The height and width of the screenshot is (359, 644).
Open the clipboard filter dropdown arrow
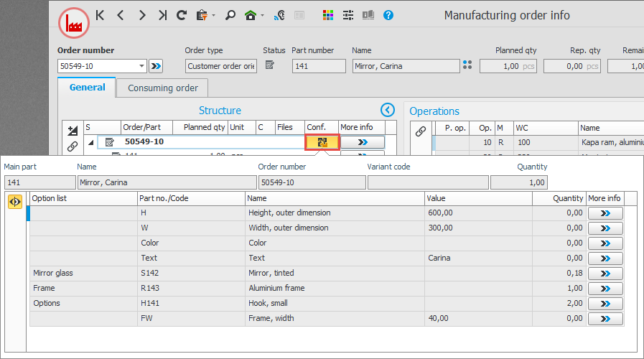pos(214,16)
